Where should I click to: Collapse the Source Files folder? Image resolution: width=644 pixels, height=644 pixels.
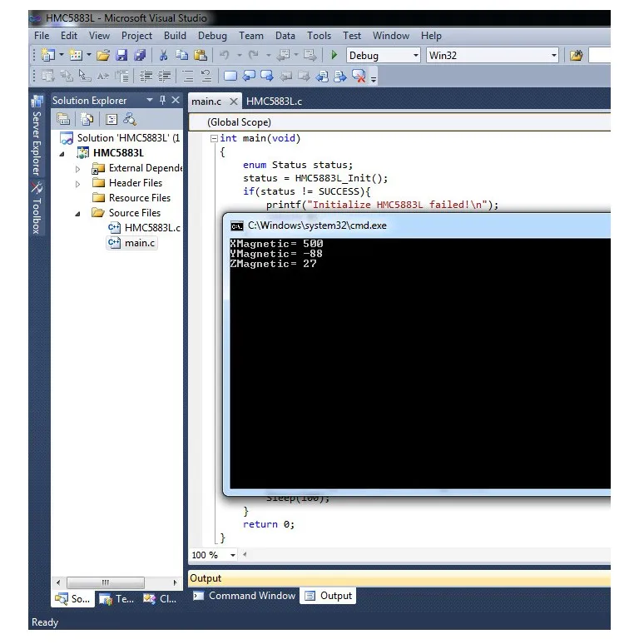click(x=77, y=214)
